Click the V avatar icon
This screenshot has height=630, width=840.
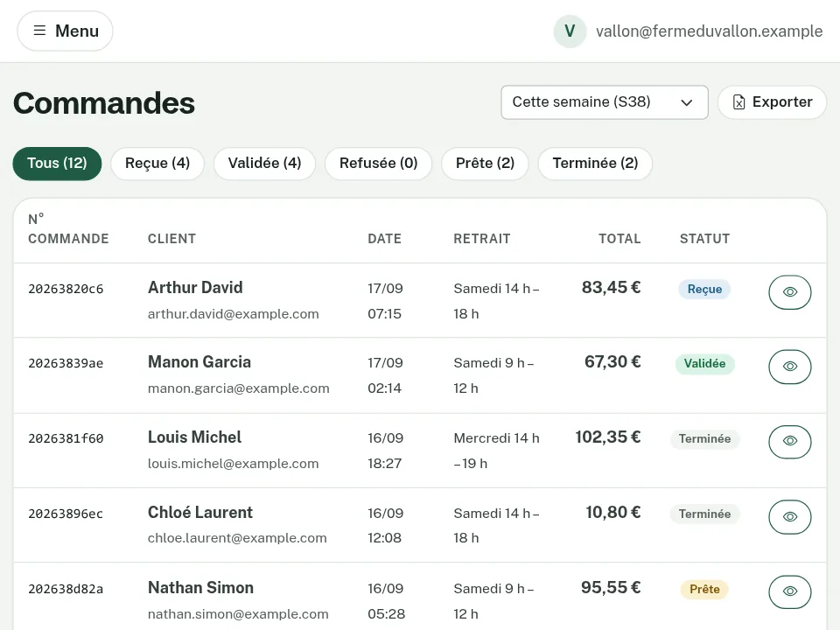point(570,31)
